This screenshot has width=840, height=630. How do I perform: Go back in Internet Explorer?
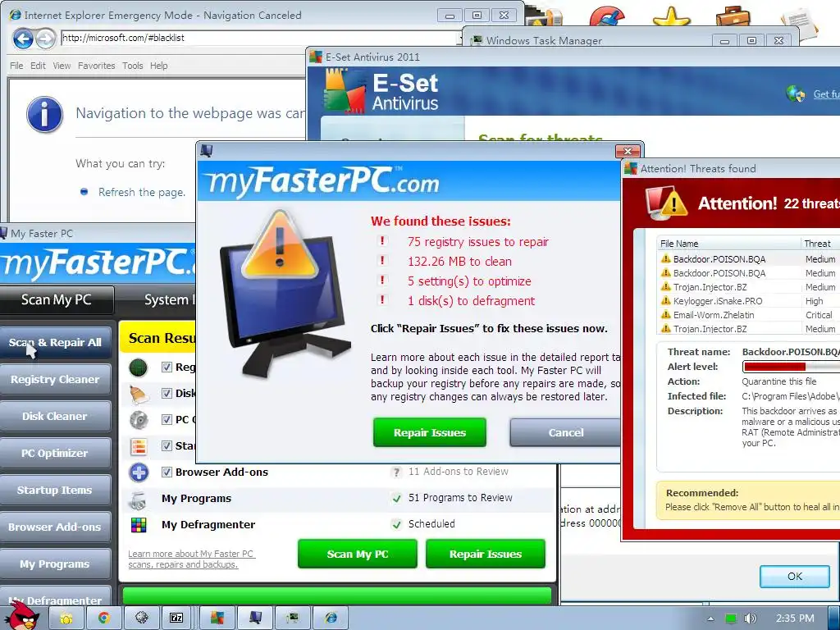tap(23, 39)
